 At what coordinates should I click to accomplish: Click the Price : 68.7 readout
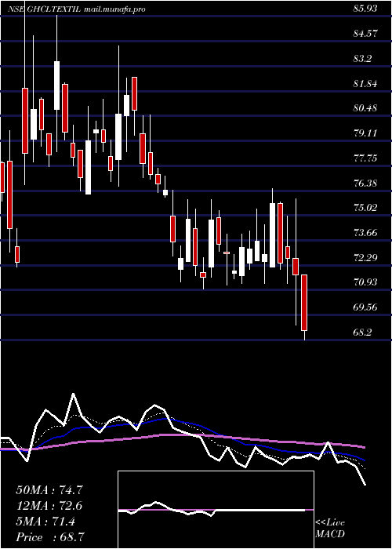click(49, 537)
